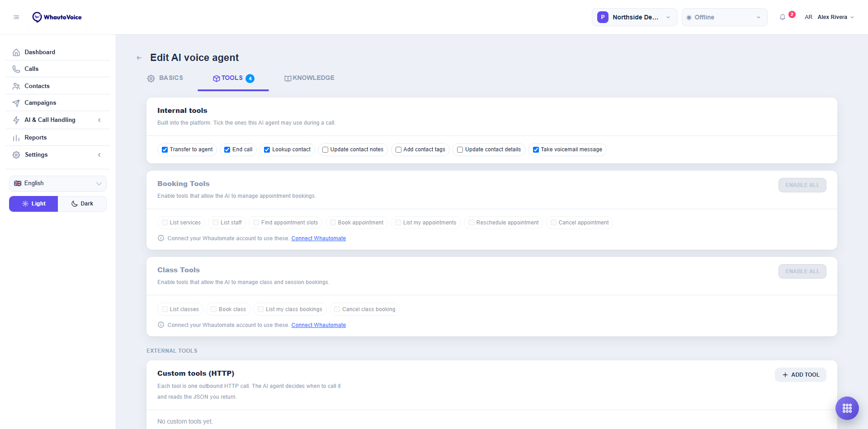The image size is (868, 429).
Task: Click the info icon under Booking Tools
Action: point(161,238)
